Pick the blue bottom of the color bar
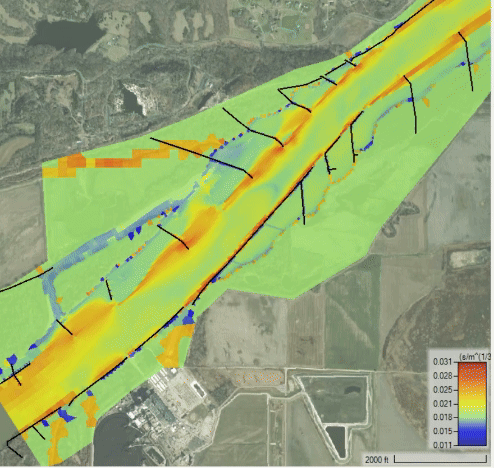The width and height of the screenshot is (494, 468). click(472, 437)
